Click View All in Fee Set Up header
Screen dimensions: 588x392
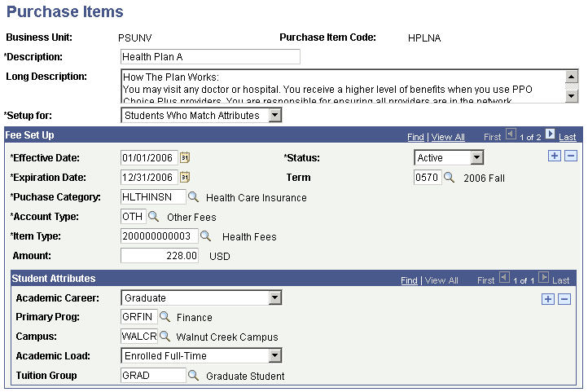[x=448, y=137]
